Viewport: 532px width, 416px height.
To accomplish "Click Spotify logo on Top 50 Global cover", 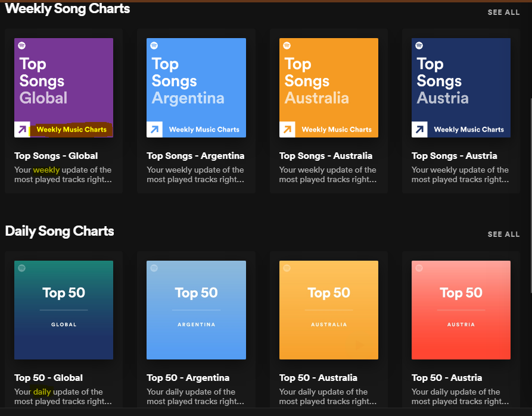I will tap(21, 268).
